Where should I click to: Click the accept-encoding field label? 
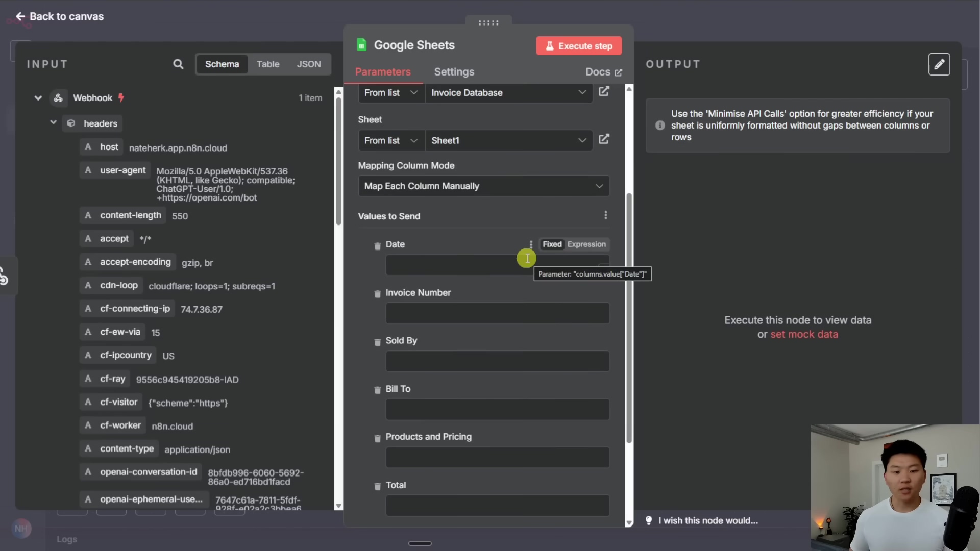pos(135,262)
